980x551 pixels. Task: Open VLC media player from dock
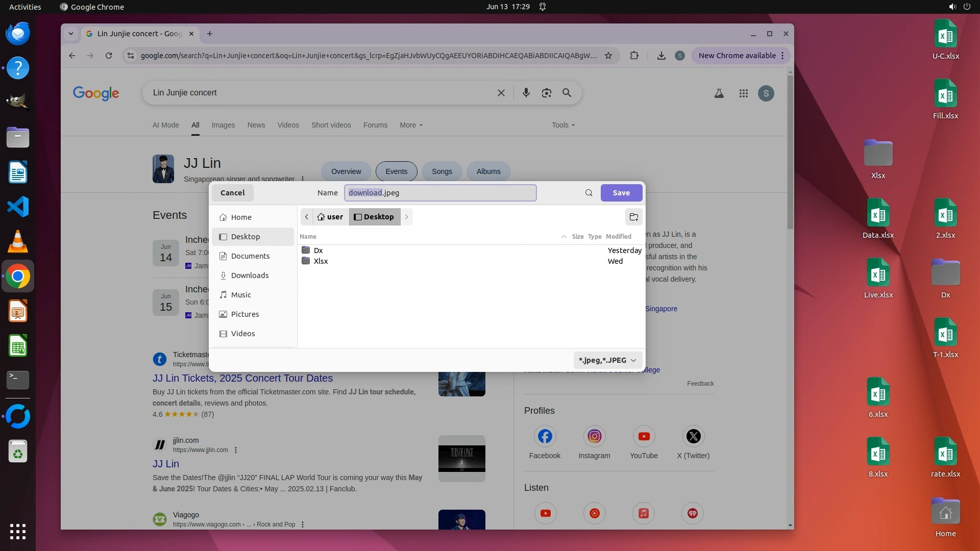coord(18,242)
